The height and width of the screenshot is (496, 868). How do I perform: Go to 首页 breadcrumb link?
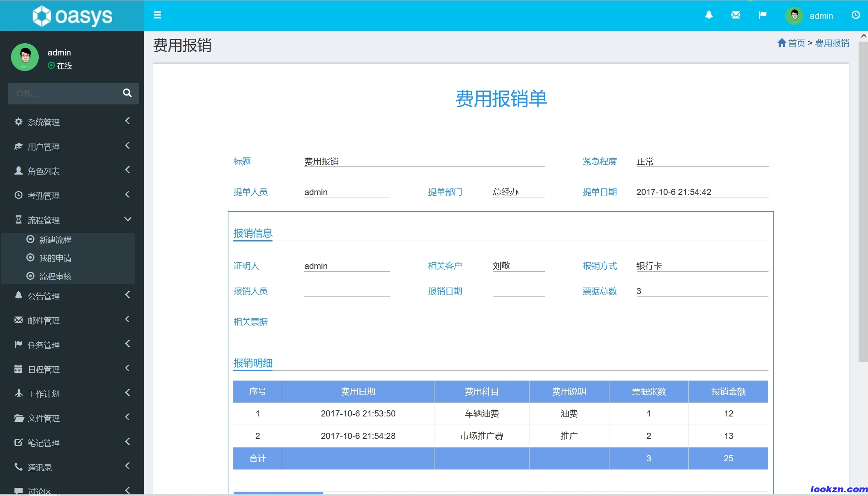tap(797, 43)
